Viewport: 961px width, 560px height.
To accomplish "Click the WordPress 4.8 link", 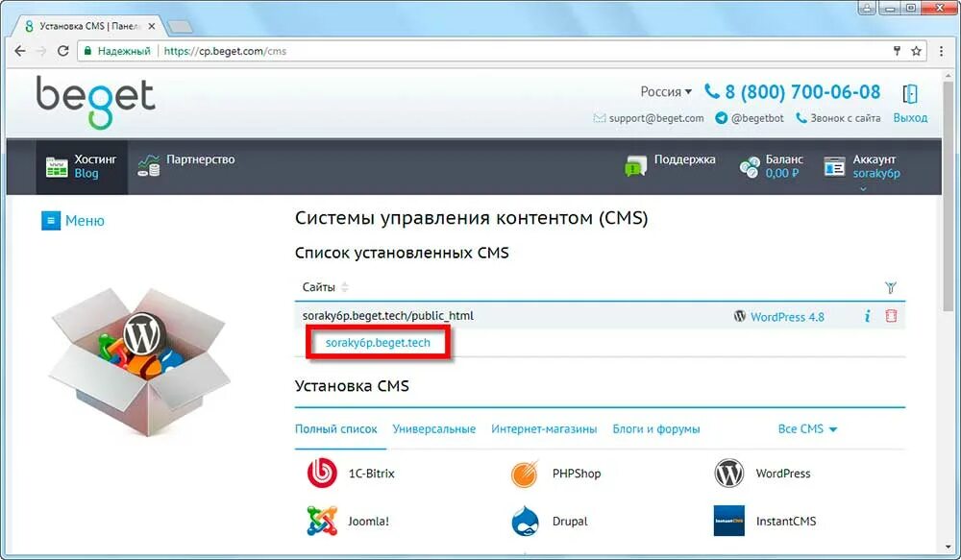I will (787, 317).
